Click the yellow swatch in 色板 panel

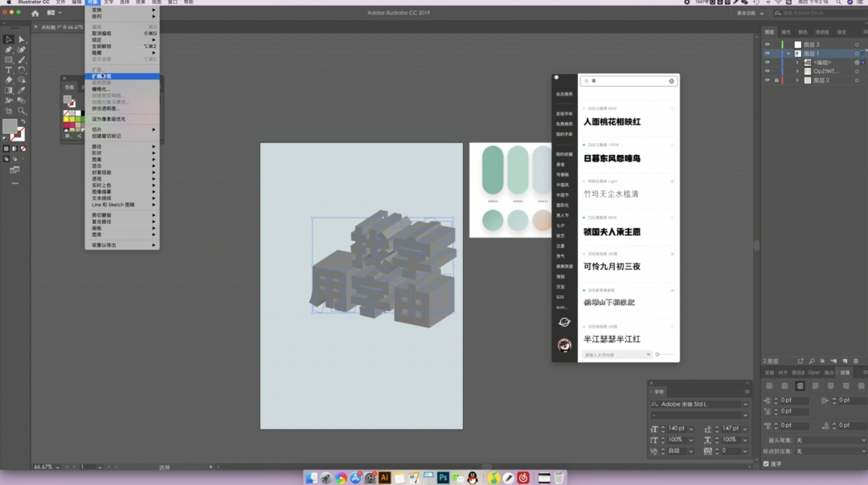[x=68, y=119]
